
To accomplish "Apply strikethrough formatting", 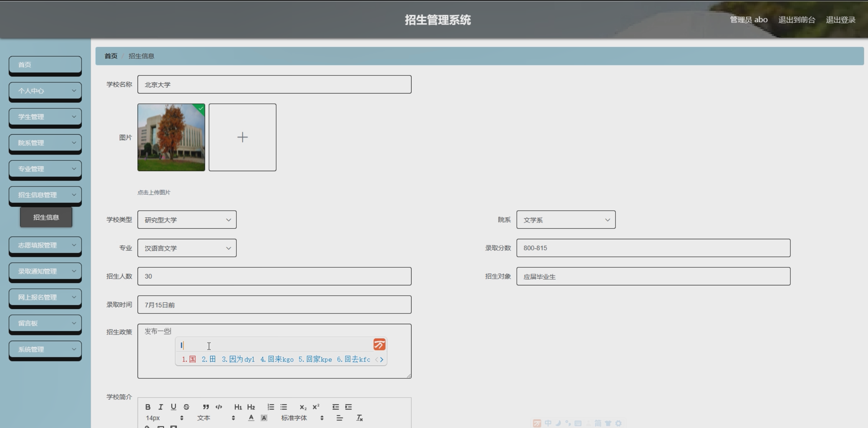I will coord(186,407).
